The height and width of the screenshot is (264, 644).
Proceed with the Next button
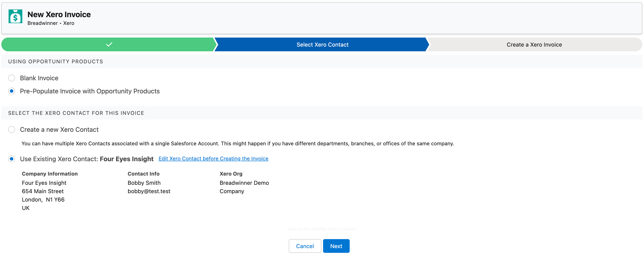[336, 246]
